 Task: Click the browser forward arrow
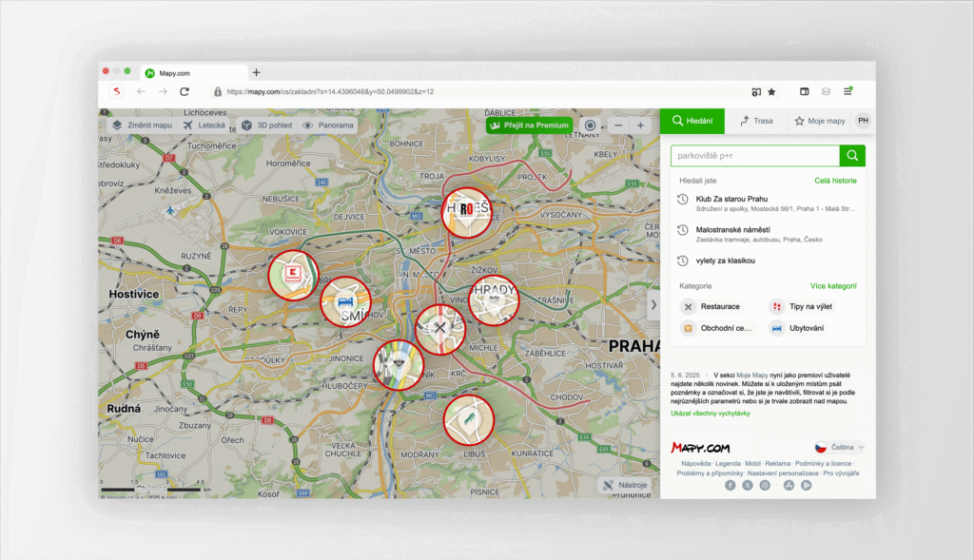click(x=163, y=92)
